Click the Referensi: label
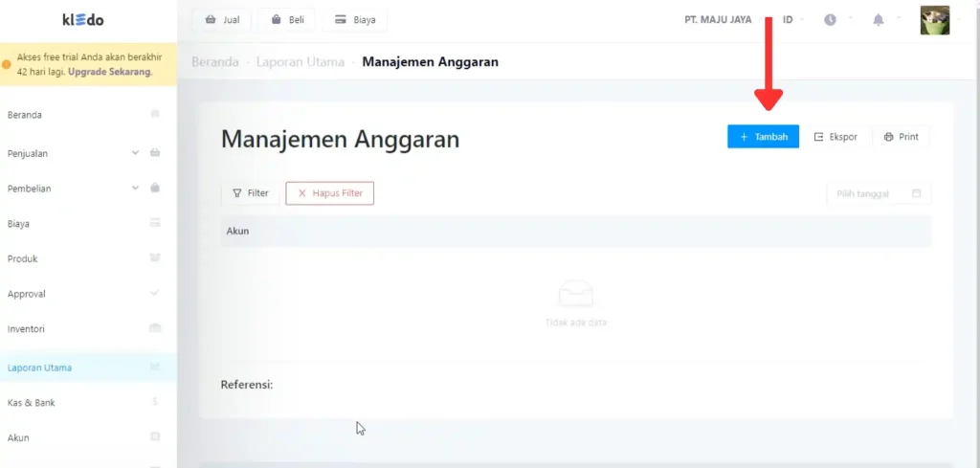 [247, 385]
